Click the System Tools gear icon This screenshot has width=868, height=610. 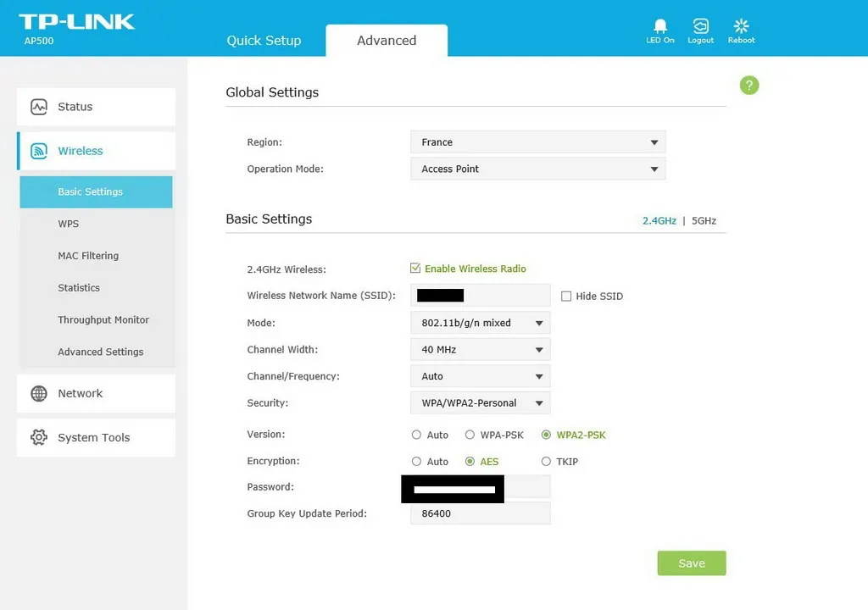(x=39, y=437)
